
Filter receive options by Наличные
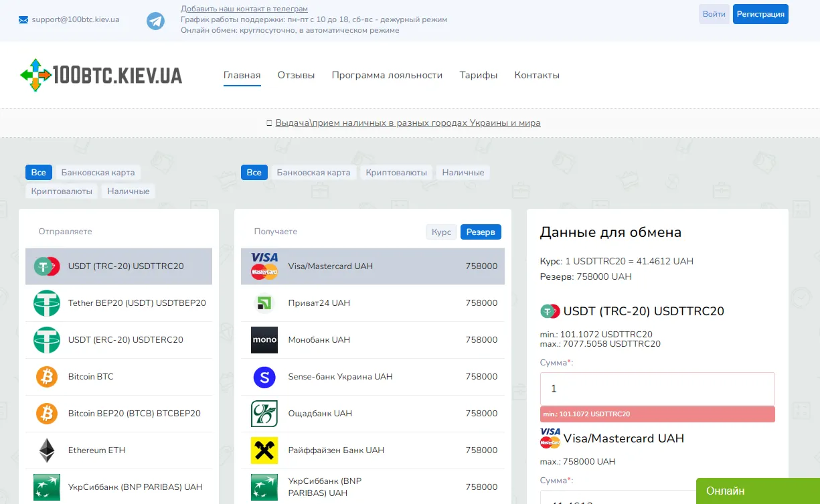pos(463,172)
